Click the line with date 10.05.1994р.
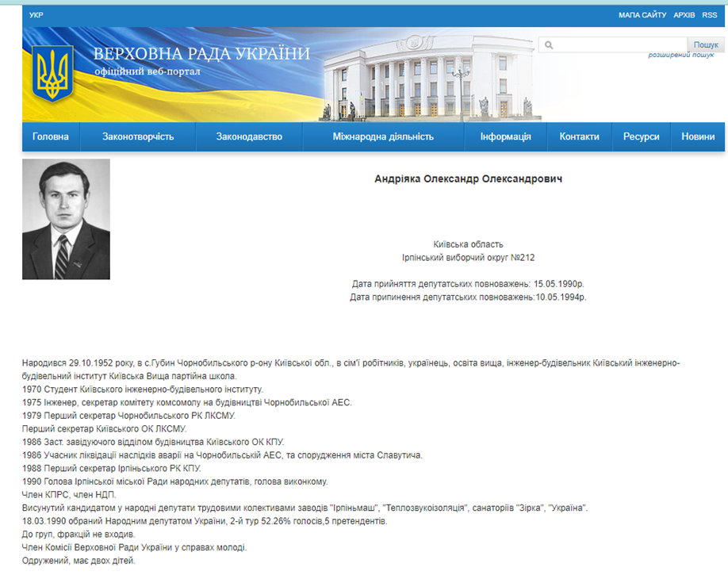The height and width of the screenshot is (583, 728). [469, 297]
